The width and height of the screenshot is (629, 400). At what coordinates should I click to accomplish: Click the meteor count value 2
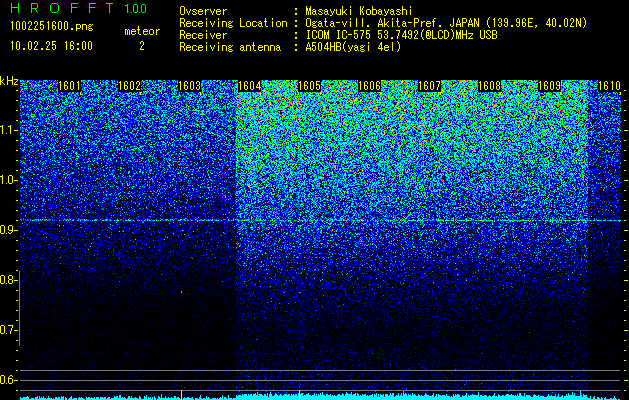[142, 46]
